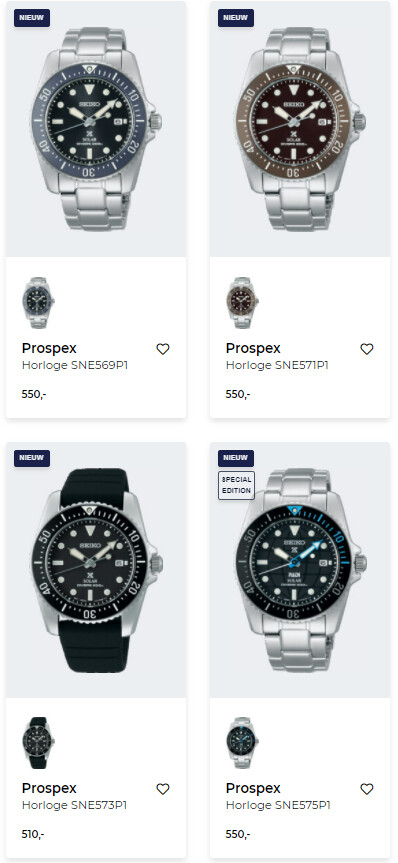
Task: Open the black rubber strap watch image
Action: click(x=96, y=570)
